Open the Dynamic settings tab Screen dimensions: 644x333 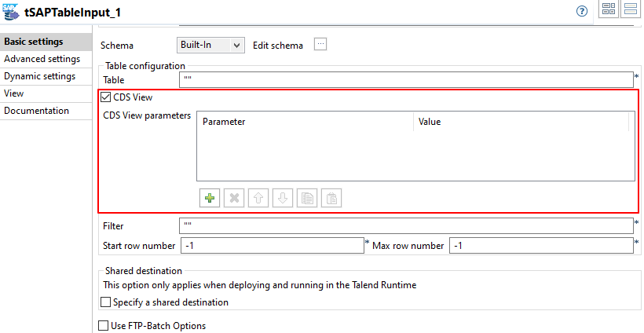(39, 76)
